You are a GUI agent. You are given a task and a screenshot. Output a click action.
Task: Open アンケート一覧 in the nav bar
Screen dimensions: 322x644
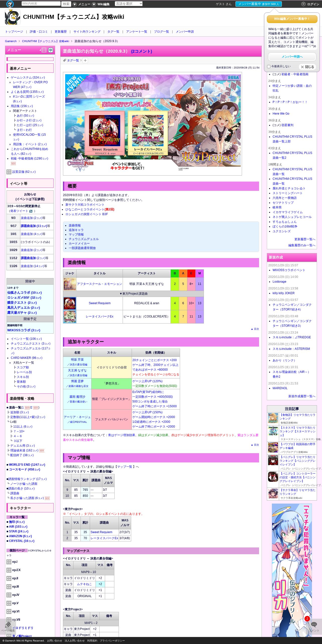tap(137, 32)
